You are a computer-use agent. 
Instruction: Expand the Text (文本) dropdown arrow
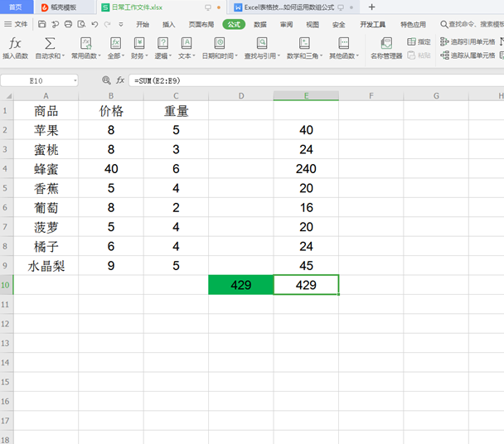[194, 55]
